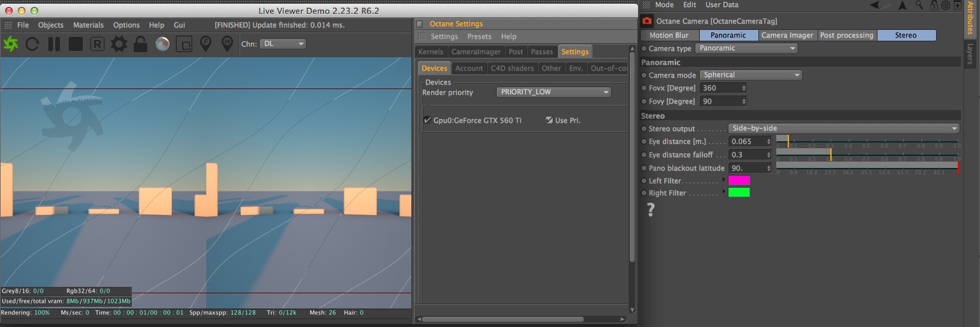The height and width of the screenshot is (327, 980).
Task: Select the pick material M pin icon
Action: (227, 43)
